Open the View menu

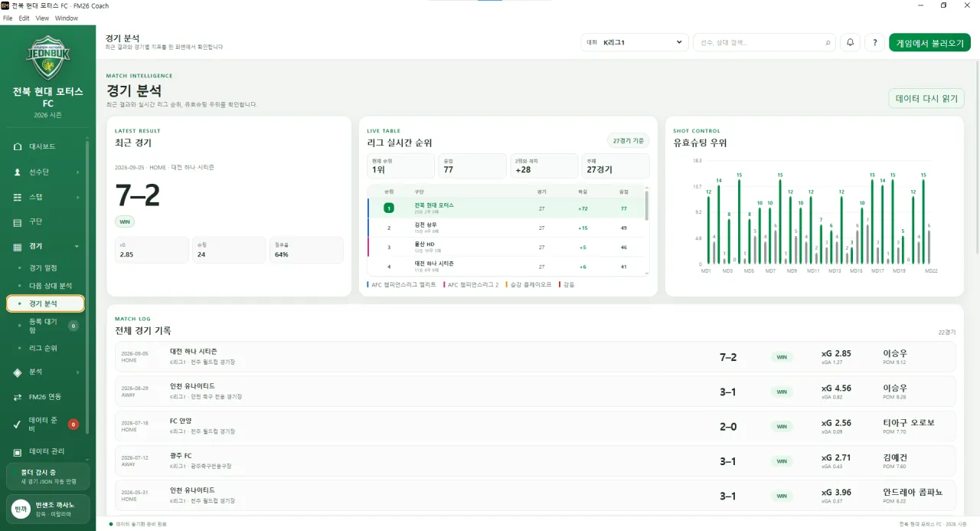(x=42, y=18)
